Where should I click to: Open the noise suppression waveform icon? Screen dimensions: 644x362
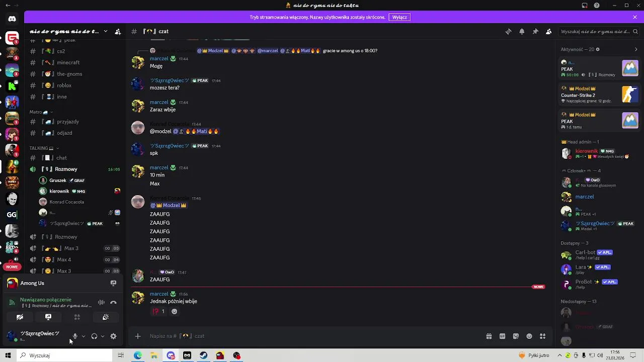[101, 302]
